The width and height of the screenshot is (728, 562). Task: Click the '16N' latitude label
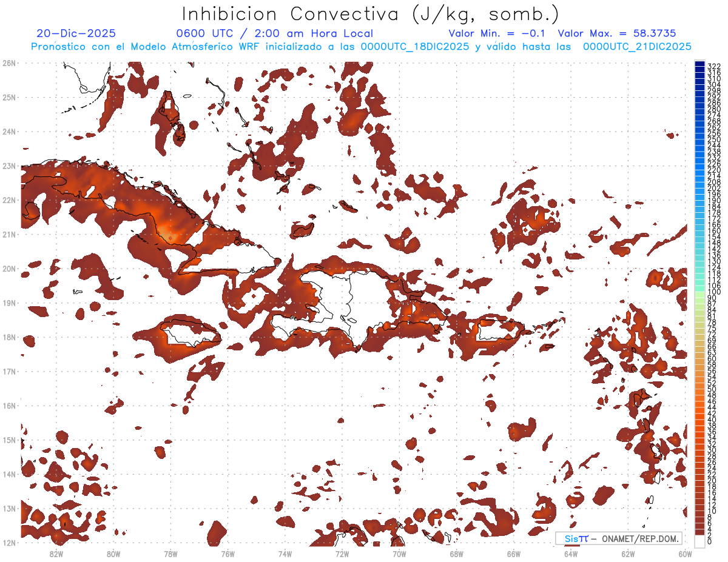point(8,406)
